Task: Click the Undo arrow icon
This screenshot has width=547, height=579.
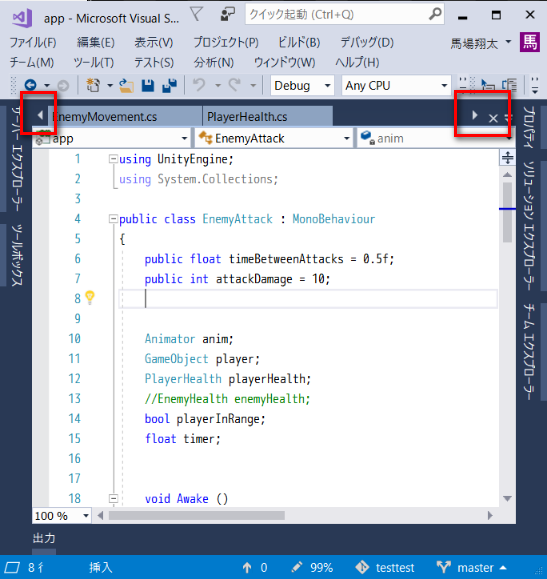Action: click(199, 85)
